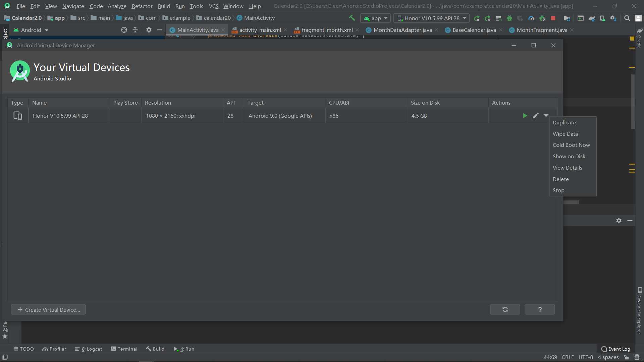The image size is (644, 362).
Task: Close the activity_main.xml tab
Action: [285, 30]
